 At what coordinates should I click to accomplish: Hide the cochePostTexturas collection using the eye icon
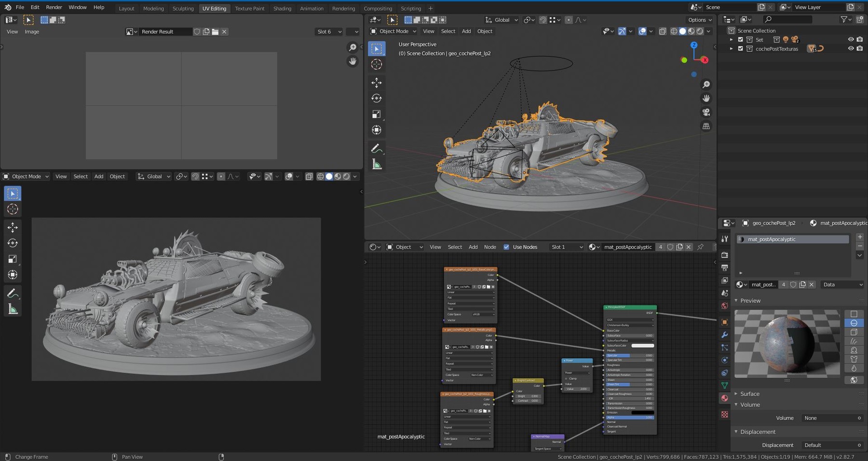pyautogui.click(x=851, y=48)
